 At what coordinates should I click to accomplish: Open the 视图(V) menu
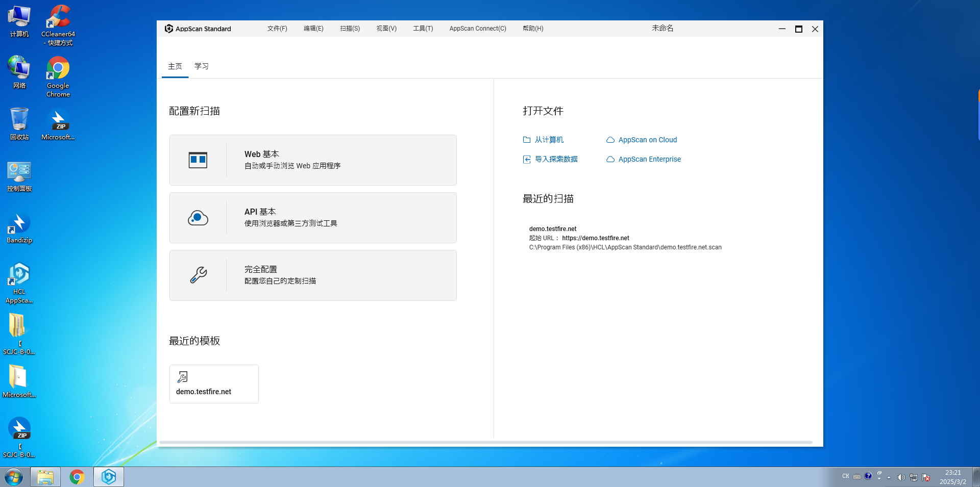pos(386,29)
